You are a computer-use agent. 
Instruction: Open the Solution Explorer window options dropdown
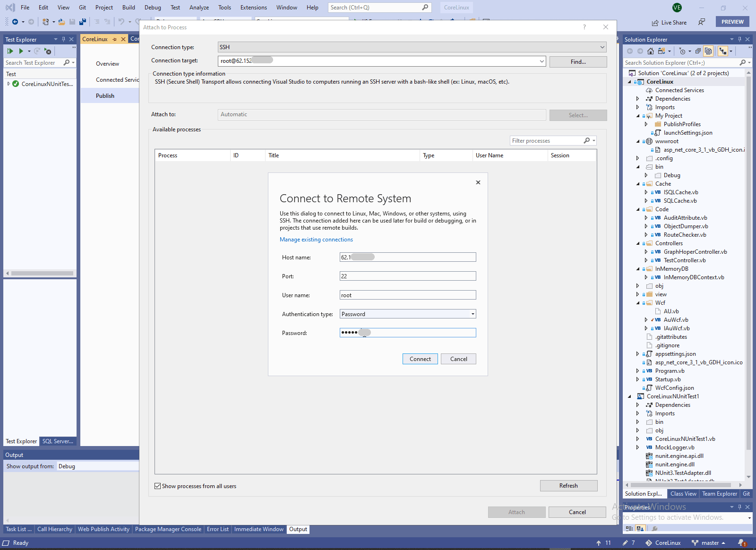732,39
